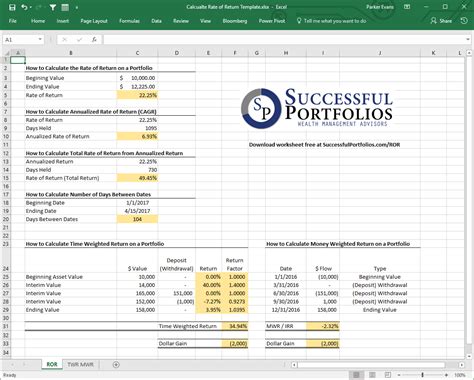Open the File menu
474x380 pixels.
(x=13, y=21)
